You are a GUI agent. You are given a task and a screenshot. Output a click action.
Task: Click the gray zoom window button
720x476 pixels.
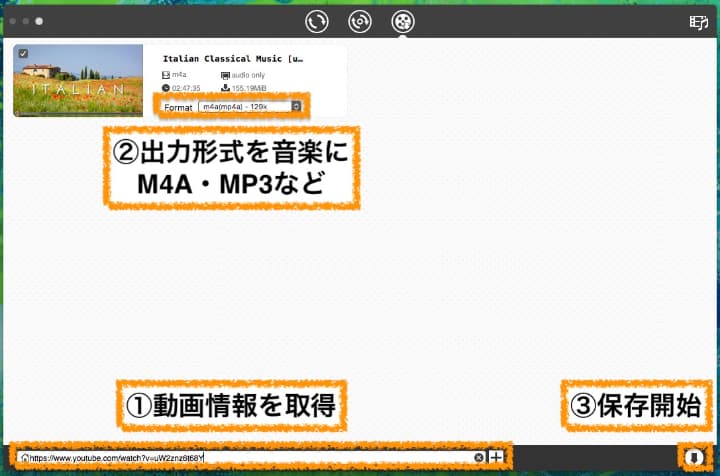tap(39, 20)
